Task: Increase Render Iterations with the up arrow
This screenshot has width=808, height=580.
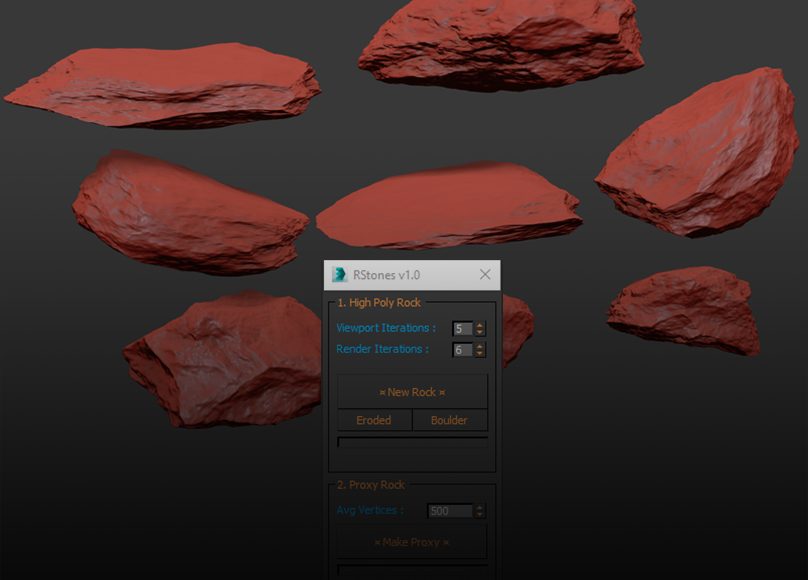Action: pyautogui.click(x=480, y=346)
